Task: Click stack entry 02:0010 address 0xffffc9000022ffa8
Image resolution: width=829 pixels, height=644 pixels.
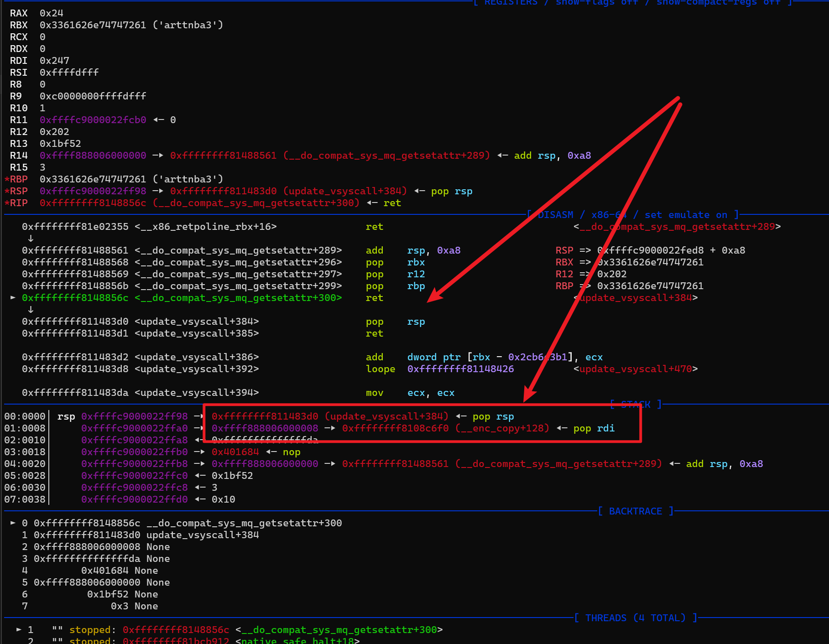Action: 134,440
